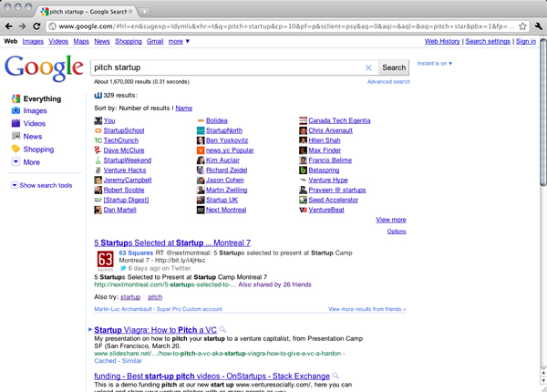Click the magnifier preview icon beside Startup Viagra

pos(222,330)
